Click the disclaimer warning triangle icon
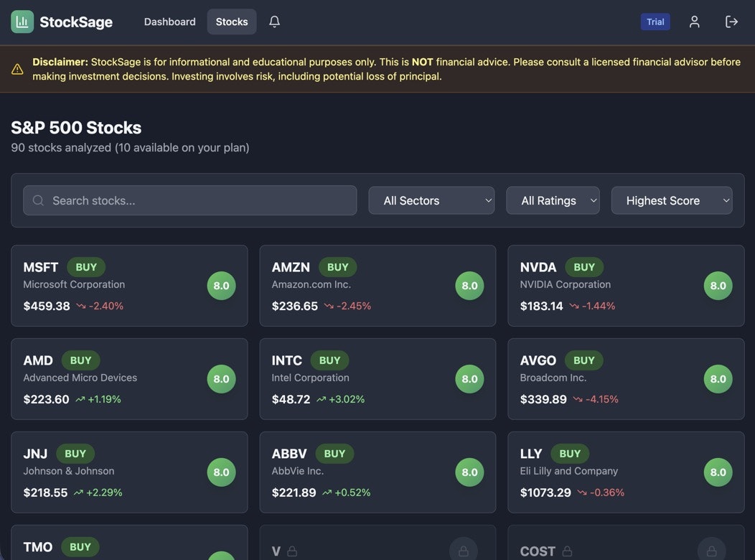This screenshot has height=560, width=755. click(x=17, y=70)
